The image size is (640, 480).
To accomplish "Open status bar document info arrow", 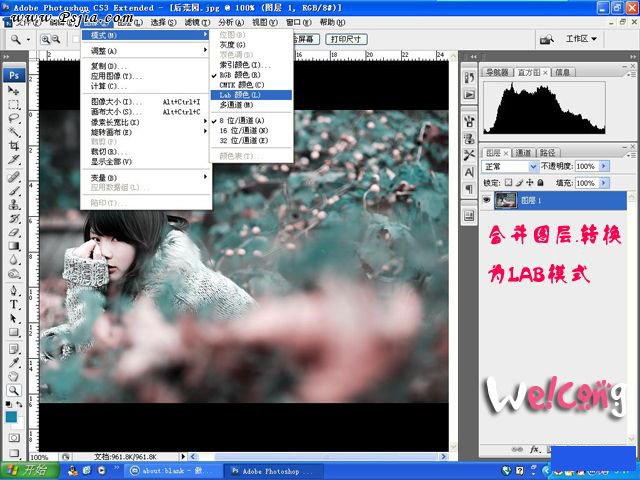I will [183, 456].
